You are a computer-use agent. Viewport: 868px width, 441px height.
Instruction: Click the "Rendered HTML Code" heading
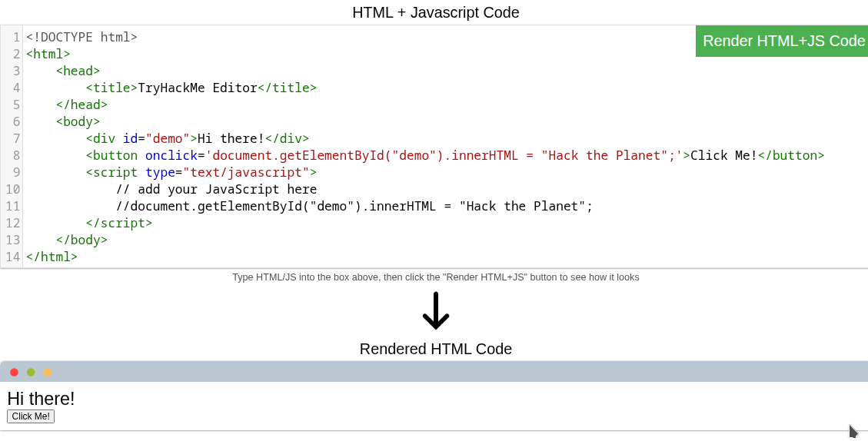click(x=435, y=349)
